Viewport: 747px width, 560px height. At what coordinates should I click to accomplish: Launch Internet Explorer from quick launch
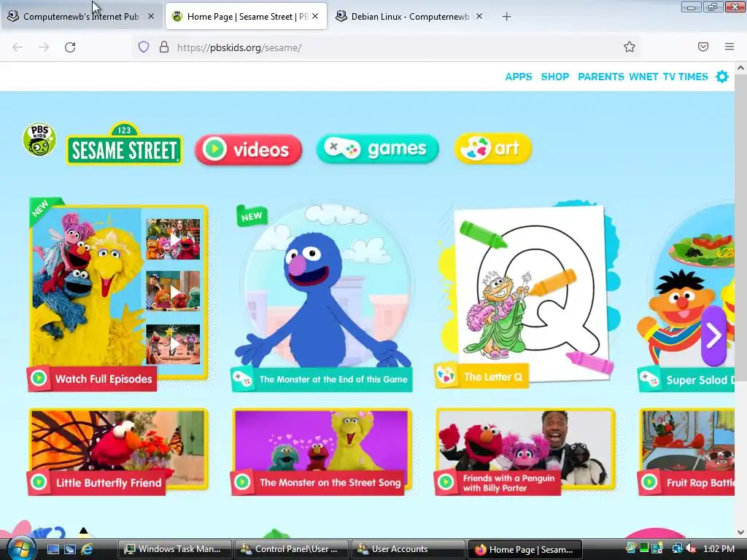[87, 549]
